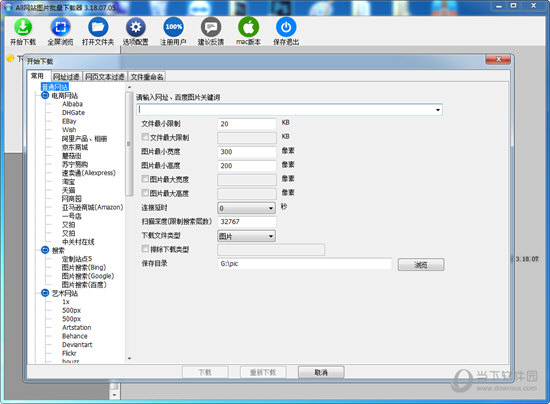550x404 pixels.
Task: Click the 文件最小限制 value field
Action: click(247, 124)
